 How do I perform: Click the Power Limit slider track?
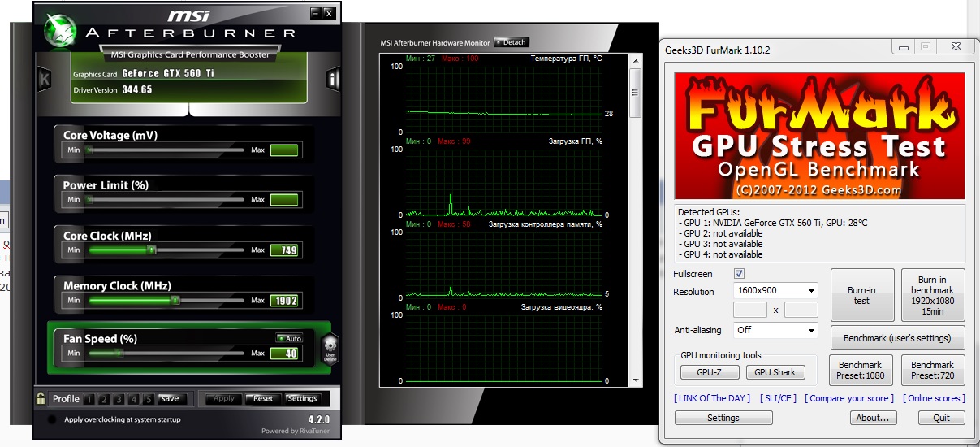(166, 199)
